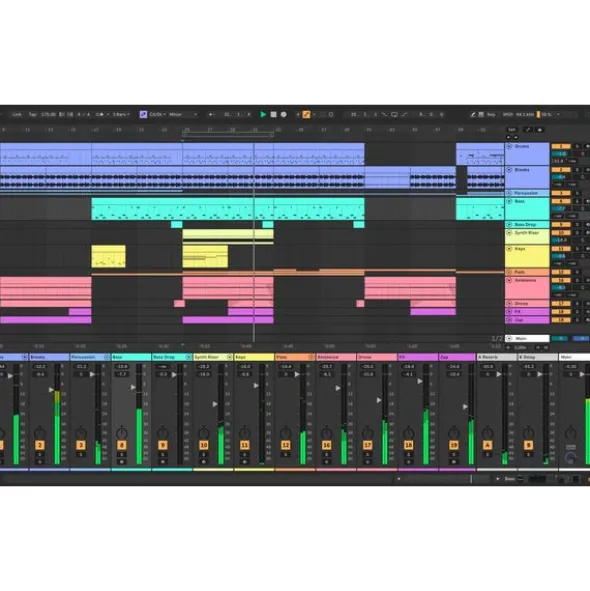Screen dimensions: 590x591
Task: Solo the Pads mixer channel
Action: [x=286, y=455]
